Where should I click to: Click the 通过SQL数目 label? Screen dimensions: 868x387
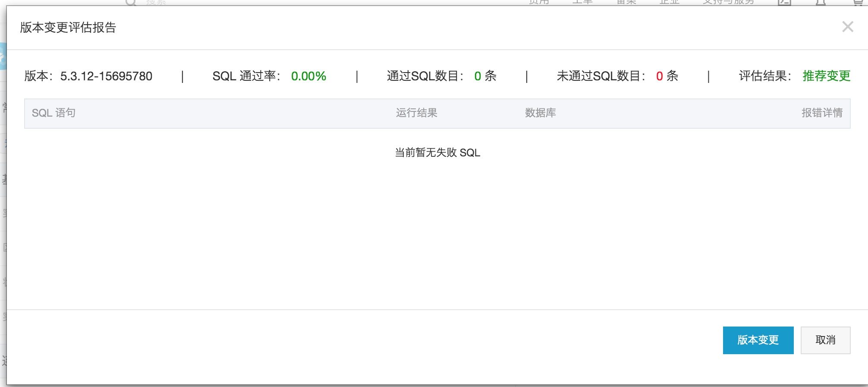tap(425, 76)
